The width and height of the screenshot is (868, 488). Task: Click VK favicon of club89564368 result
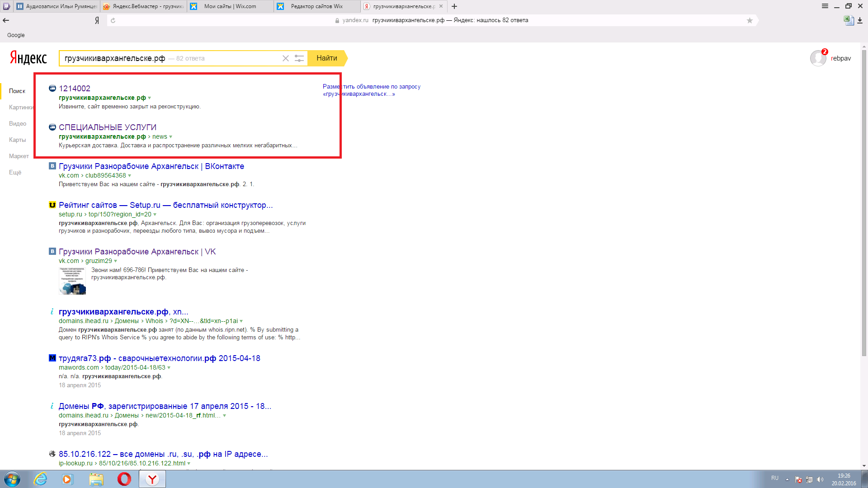[x=52, y=166]
